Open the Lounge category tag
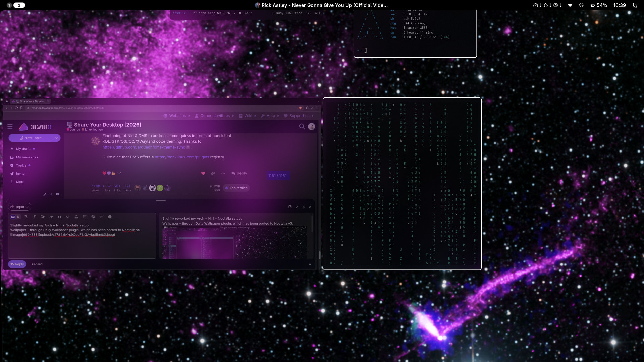This screenshot has height=362, width=644. tap(73, 130)
